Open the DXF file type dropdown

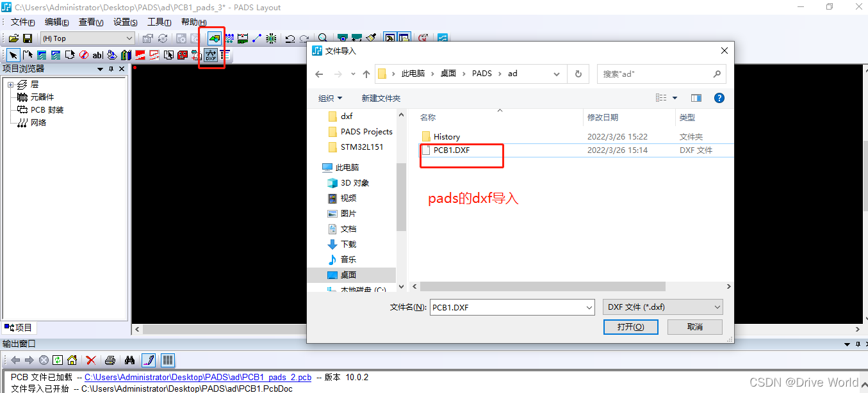click(x=663, y=307)
